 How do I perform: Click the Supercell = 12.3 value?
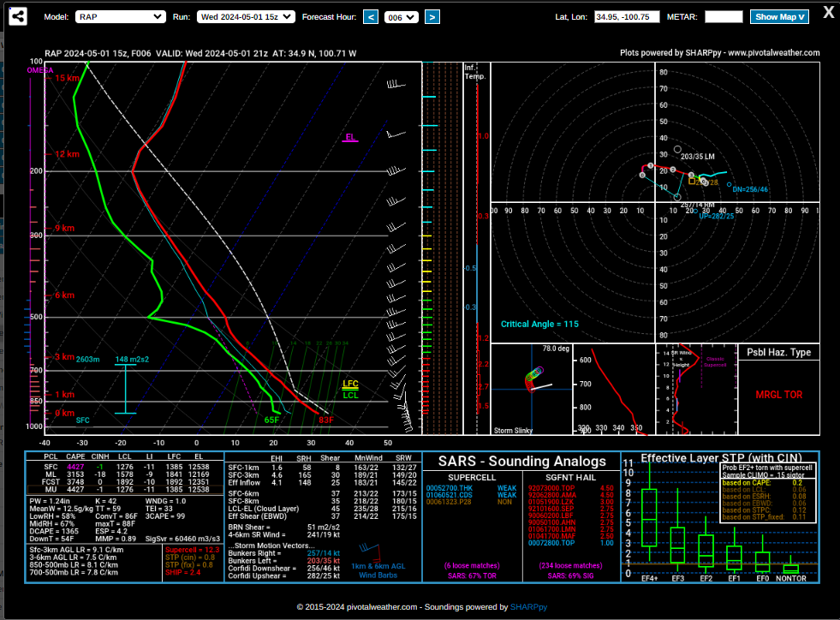(x=193, y=550)
